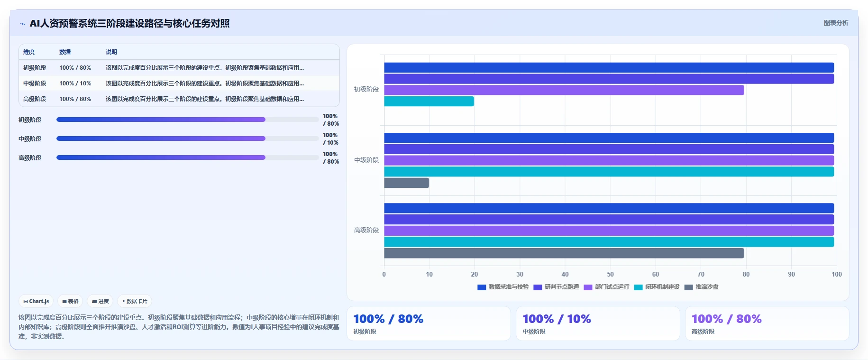868x360 pixels.
Task: Toggle the 部门试点运行 legend entry
Action: (x=607, y=287)
